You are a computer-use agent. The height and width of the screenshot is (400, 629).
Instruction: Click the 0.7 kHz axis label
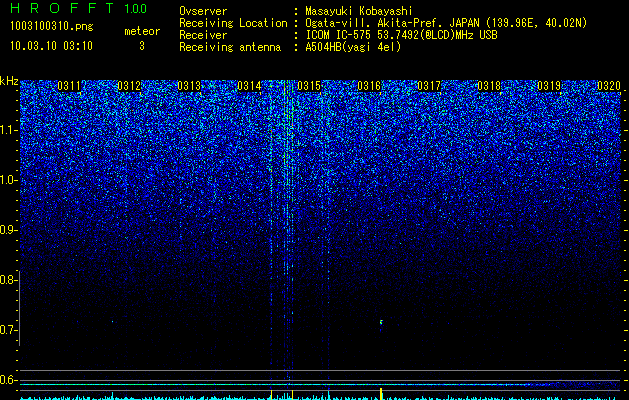pos(8,330)
